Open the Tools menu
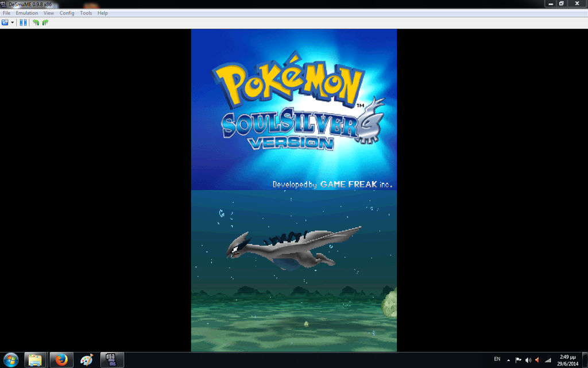The image size is (588, 368). click(86, 13)
